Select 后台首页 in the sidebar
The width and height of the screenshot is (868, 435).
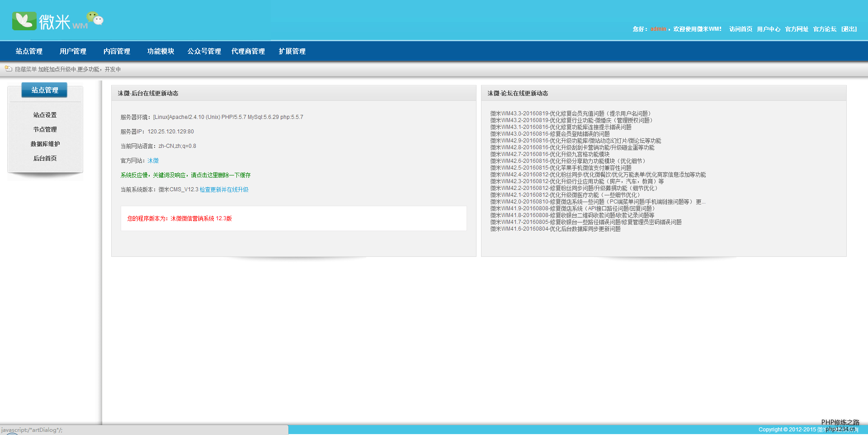pos(45,158)
